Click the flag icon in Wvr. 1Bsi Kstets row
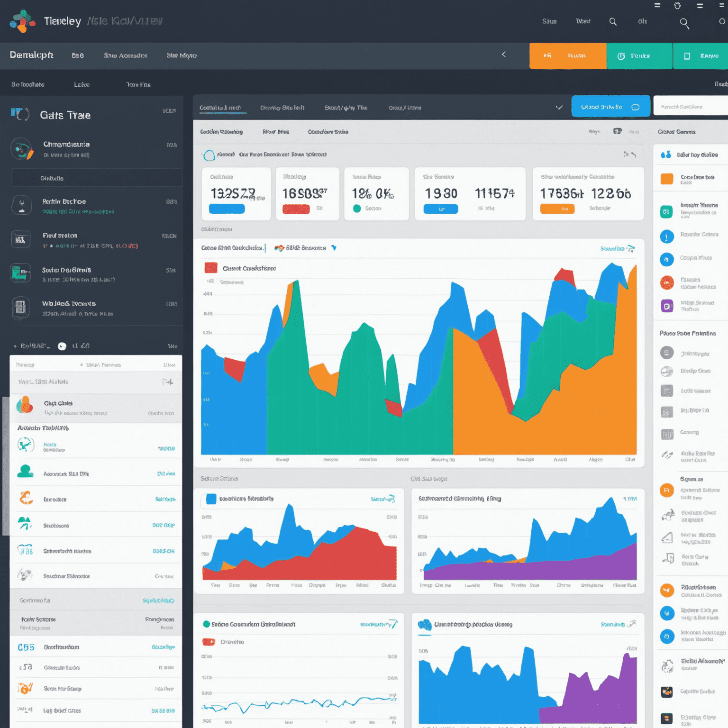 [168, 382]
